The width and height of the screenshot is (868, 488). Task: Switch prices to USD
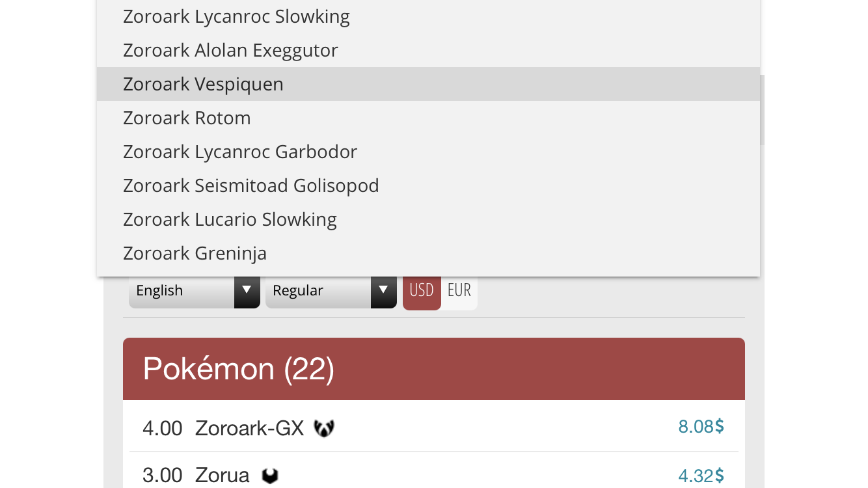click(x=422, y=290)
